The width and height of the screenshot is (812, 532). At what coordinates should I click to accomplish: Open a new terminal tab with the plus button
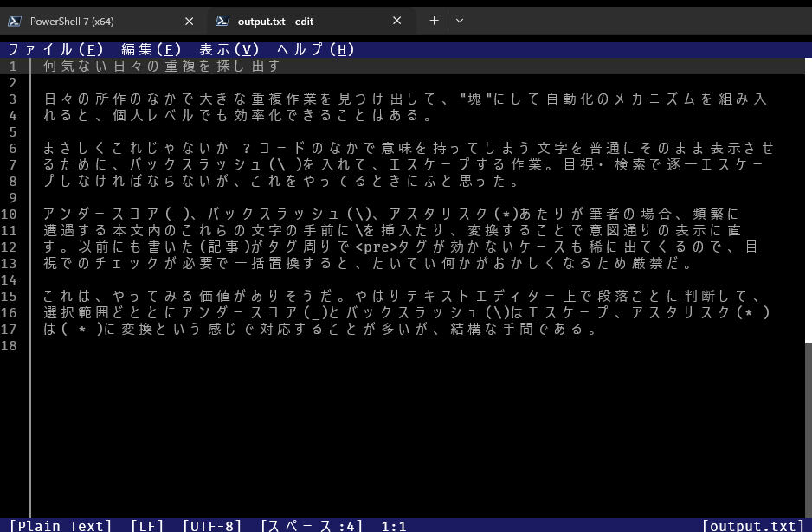434,21
